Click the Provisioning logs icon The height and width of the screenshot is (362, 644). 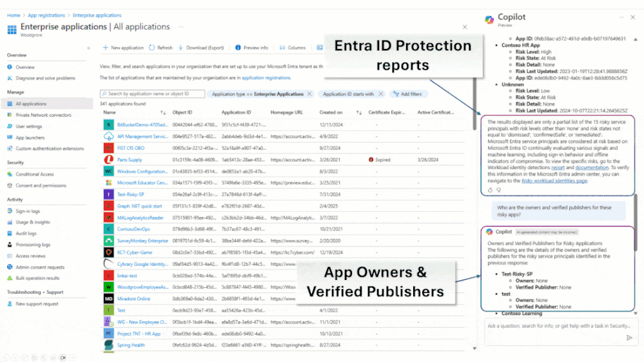[10, 245]
